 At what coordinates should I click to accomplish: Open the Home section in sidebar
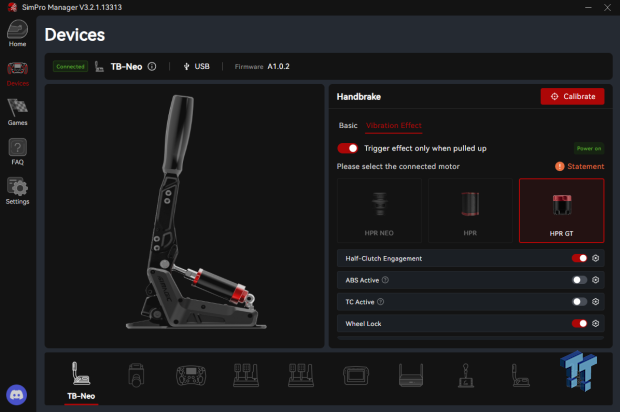[17, 34]
